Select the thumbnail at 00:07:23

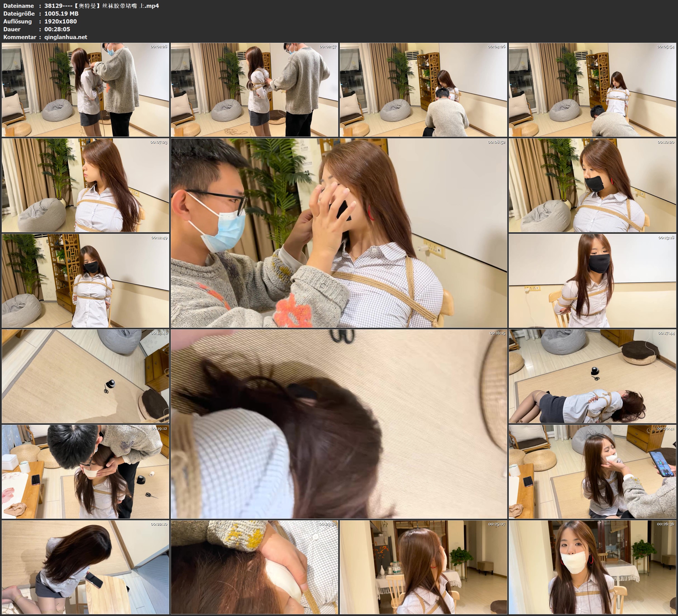[x=85, y=185]
